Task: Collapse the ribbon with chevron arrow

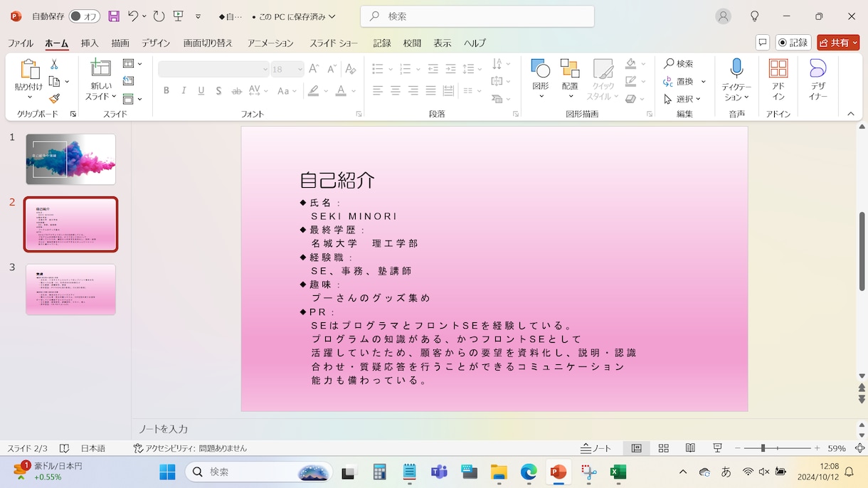Action: [x=850, y=114]
